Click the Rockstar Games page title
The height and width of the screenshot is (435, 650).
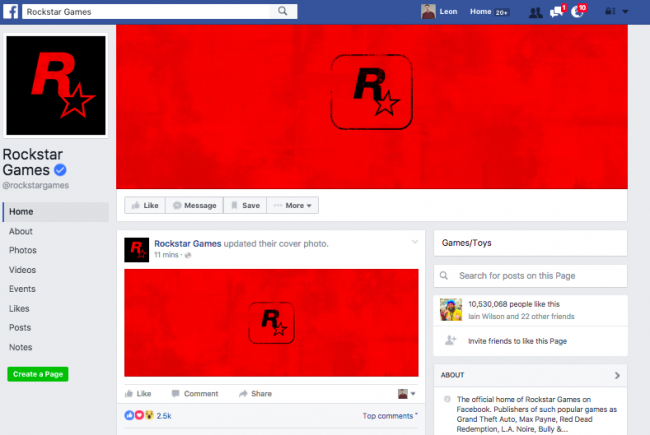click(33, 162)
